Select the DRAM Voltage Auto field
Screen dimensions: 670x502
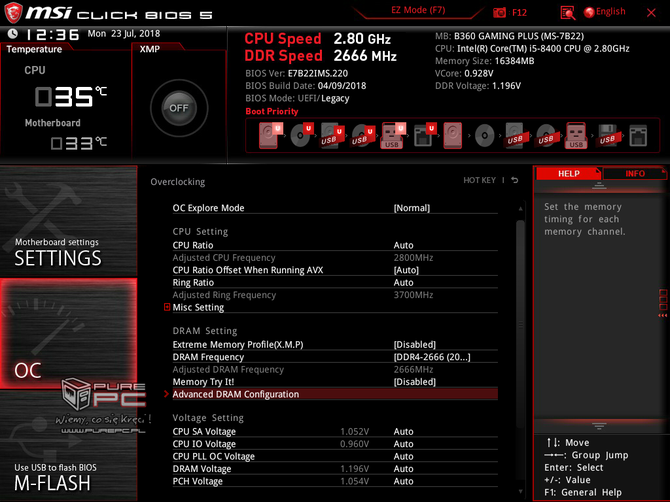403,469
